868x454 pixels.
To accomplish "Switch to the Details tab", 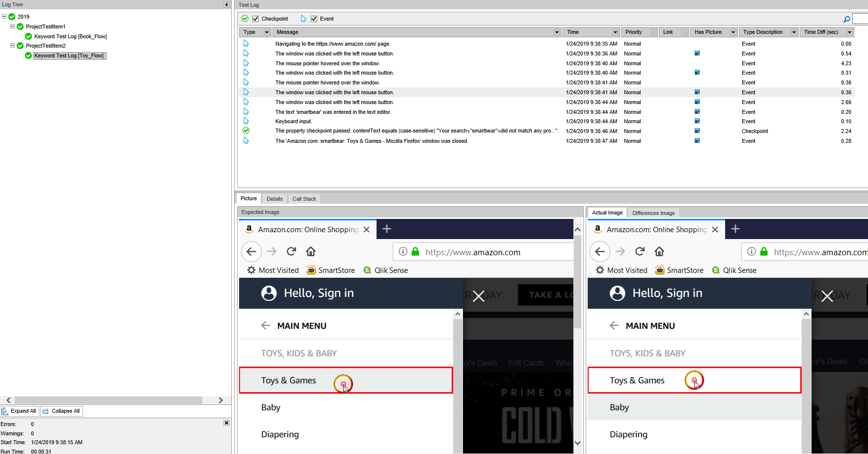I will (274, 199).
